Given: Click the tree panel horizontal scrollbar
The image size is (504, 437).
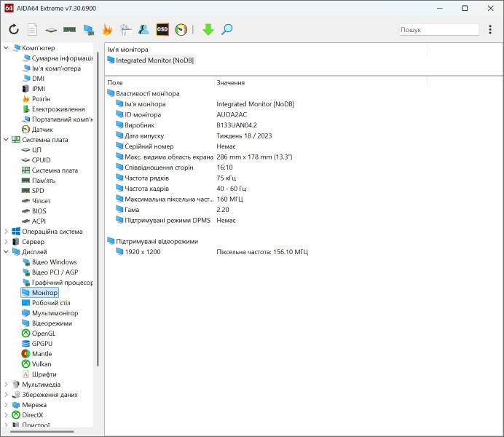Looking at the screenshot, I should (x=42, y=431).
